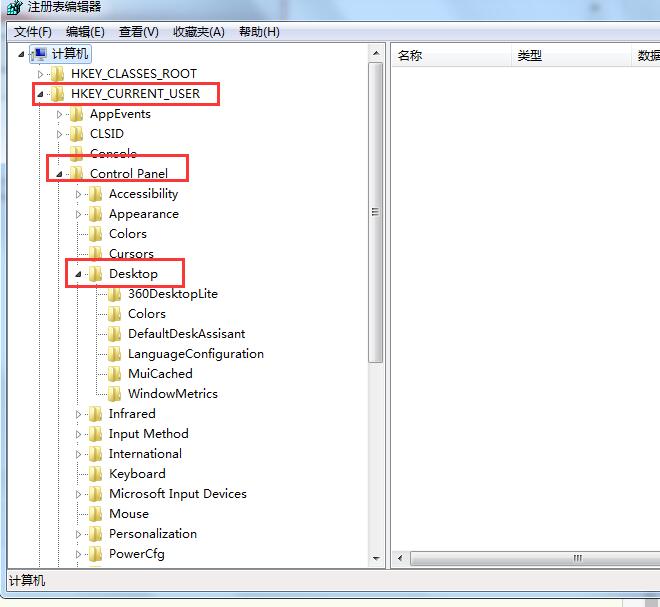Viewport: 660px width, 607px height.
Task: Click the PowerCfg folder icon
Action: [x=96, y=554]
